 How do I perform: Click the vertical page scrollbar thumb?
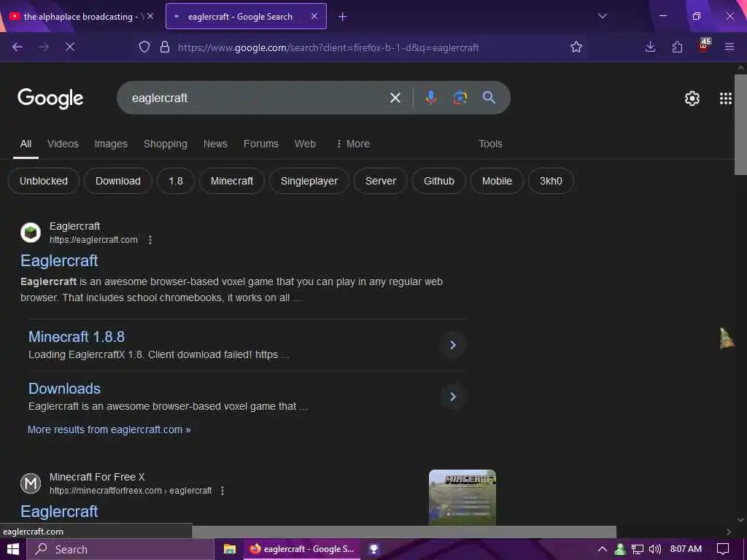740,125
